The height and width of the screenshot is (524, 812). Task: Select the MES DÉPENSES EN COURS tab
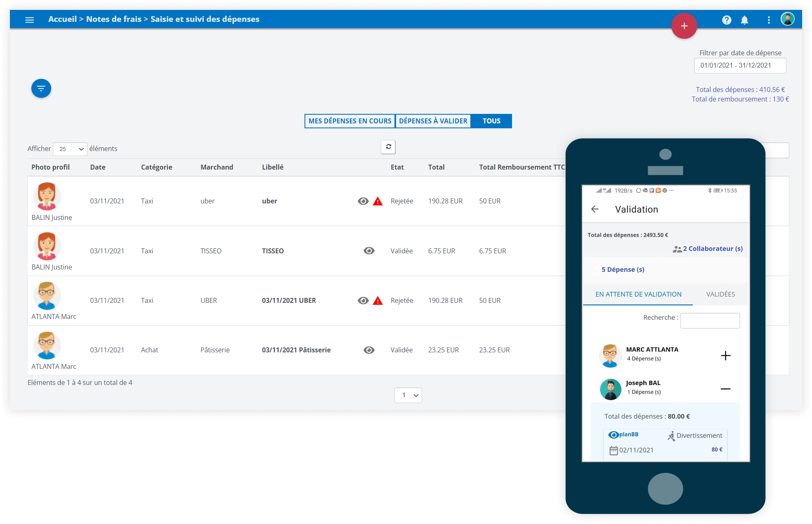tap(350, 121)
